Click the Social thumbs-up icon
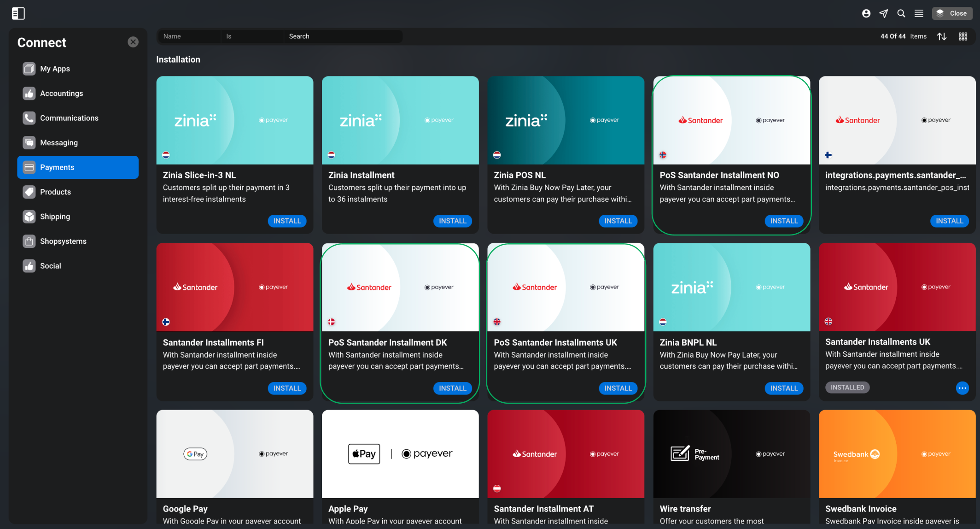The image size is (980, 529). [29, 266]
